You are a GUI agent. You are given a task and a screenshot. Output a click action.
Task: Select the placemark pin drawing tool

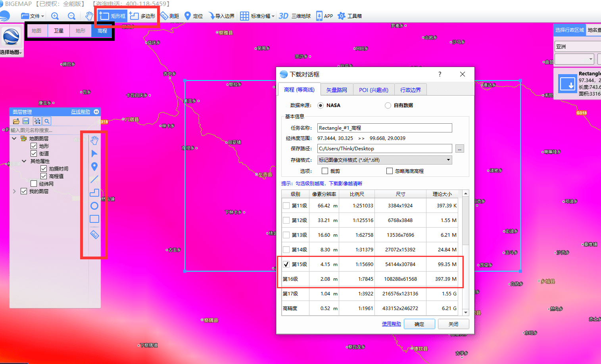(x=94, y=167)
